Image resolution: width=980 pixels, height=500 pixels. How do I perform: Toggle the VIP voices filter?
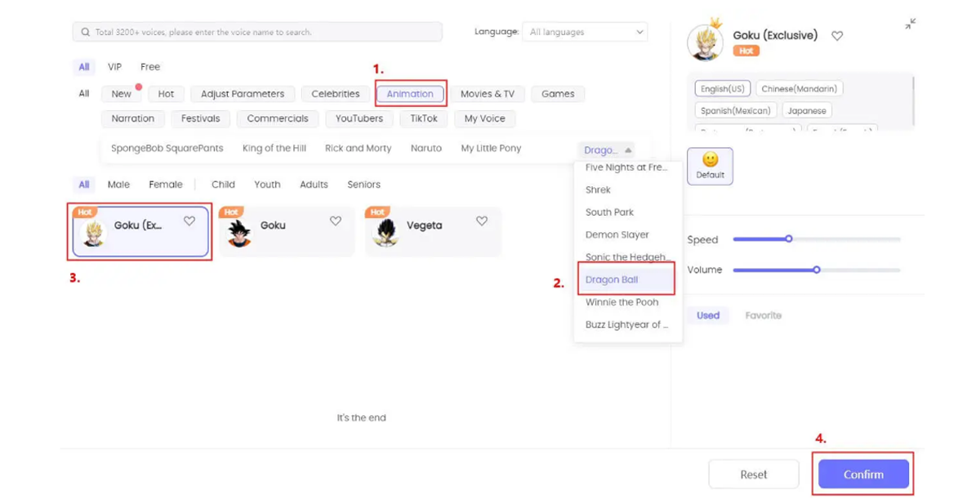pyautogui.click(x=115, y=67)
